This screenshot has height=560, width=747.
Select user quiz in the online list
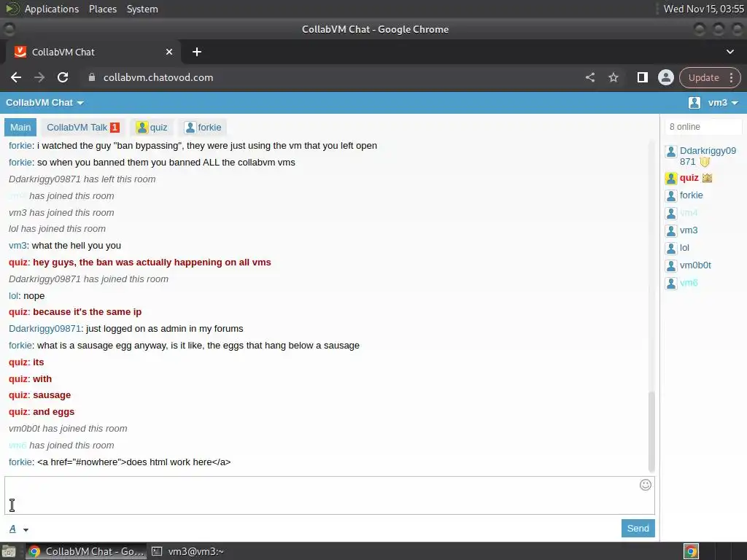tap(689, 178)
